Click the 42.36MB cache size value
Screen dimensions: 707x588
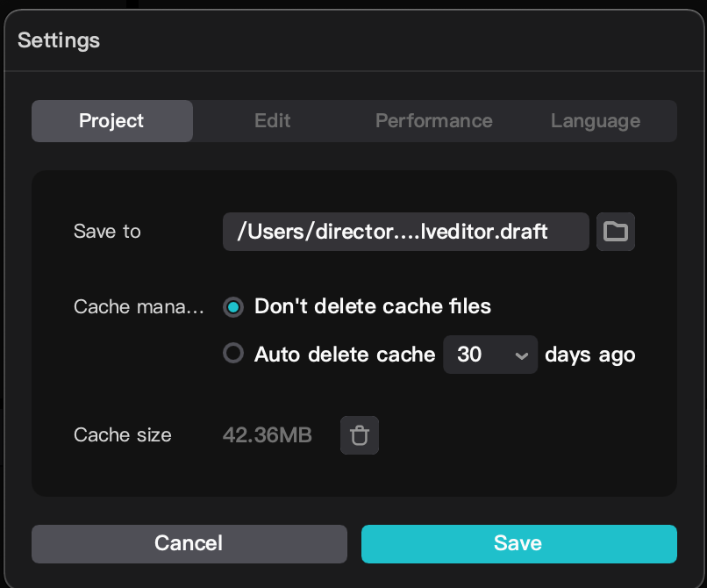pyautogui.click(x=267, y=435)
